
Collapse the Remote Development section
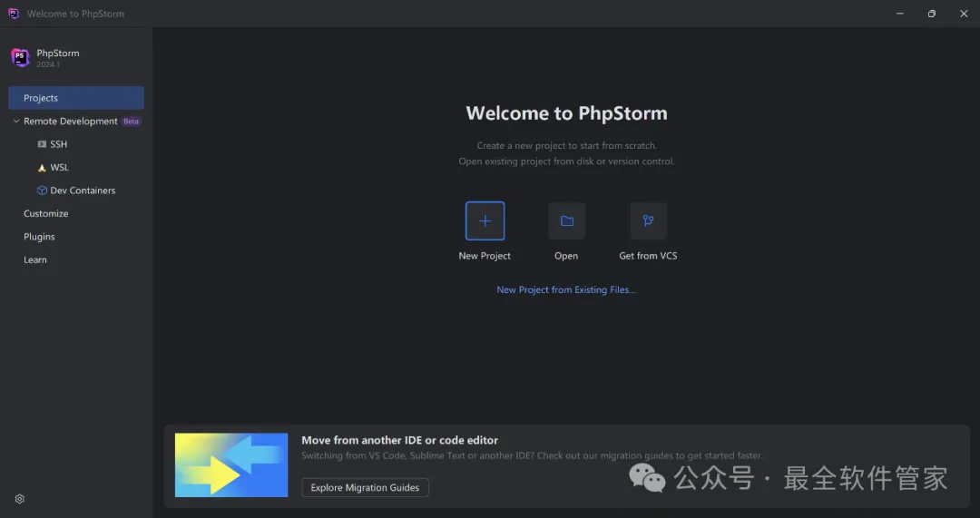pyautogui.click(x=16, y=122)
